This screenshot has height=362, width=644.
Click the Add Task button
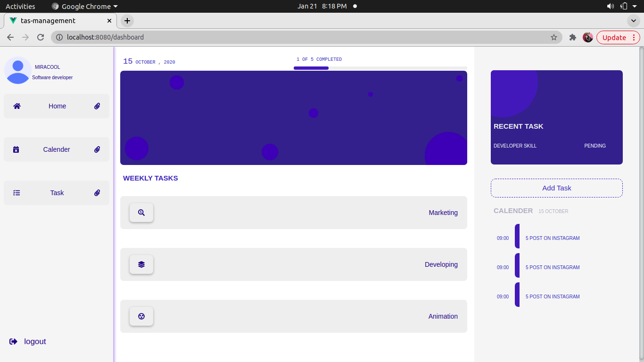[556, 188]
